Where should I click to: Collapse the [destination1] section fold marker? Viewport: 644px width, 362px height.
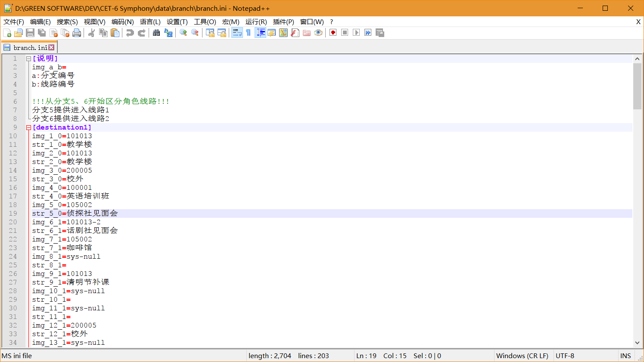[x=28, y=127]
